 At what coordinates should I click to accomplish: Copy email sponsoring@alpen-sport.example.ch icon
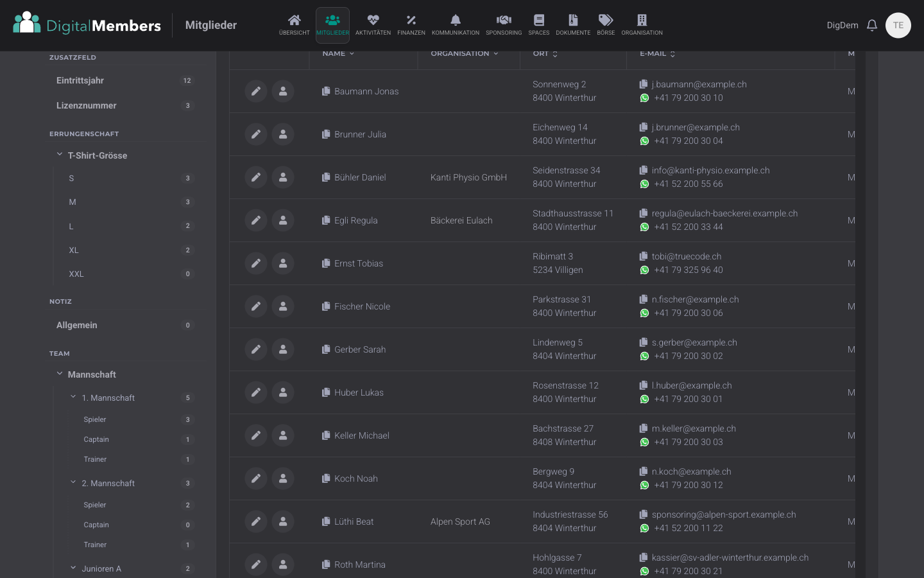click(x=644, y=514)
